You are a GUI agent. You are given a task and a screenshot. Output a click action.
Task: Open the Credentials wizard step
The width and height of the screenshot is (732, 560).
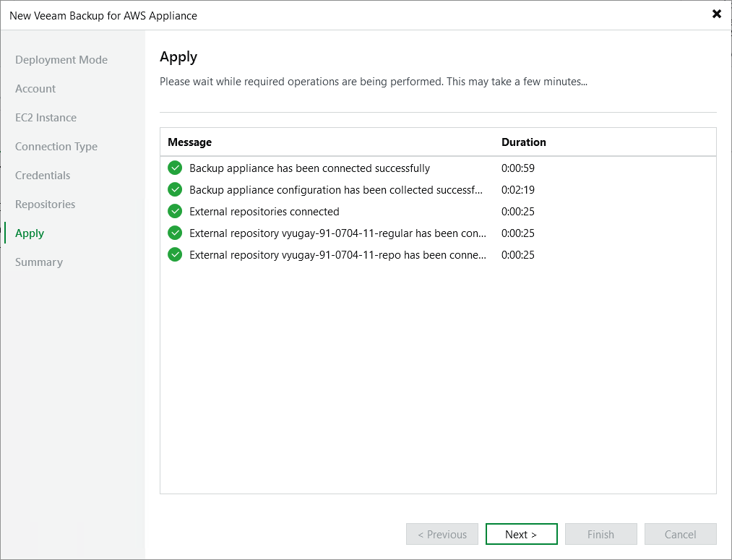click(43, 176)
